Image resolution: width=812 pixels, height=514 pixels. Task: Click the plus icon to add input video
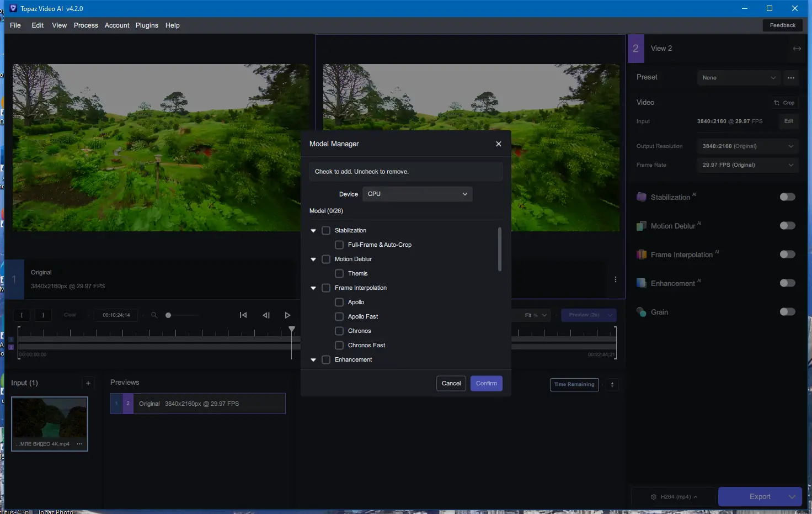(x=88, y=383)
